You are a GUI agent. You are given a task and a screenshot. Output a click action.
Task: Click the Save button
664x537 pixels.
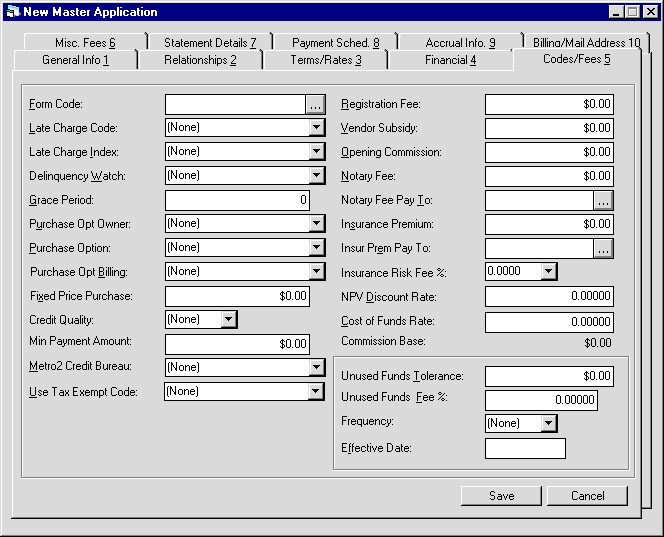pyautogui.click(x=501, y=496)
